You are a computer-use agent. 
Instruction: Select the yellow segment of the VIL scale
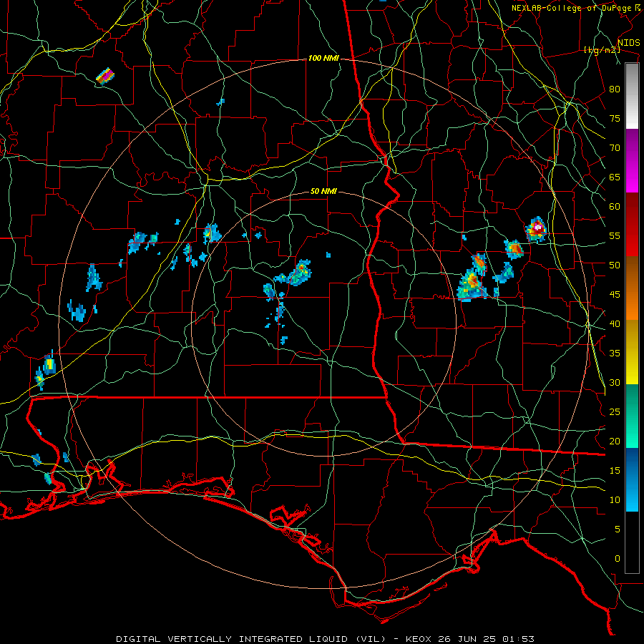click(x=632, y=352)
